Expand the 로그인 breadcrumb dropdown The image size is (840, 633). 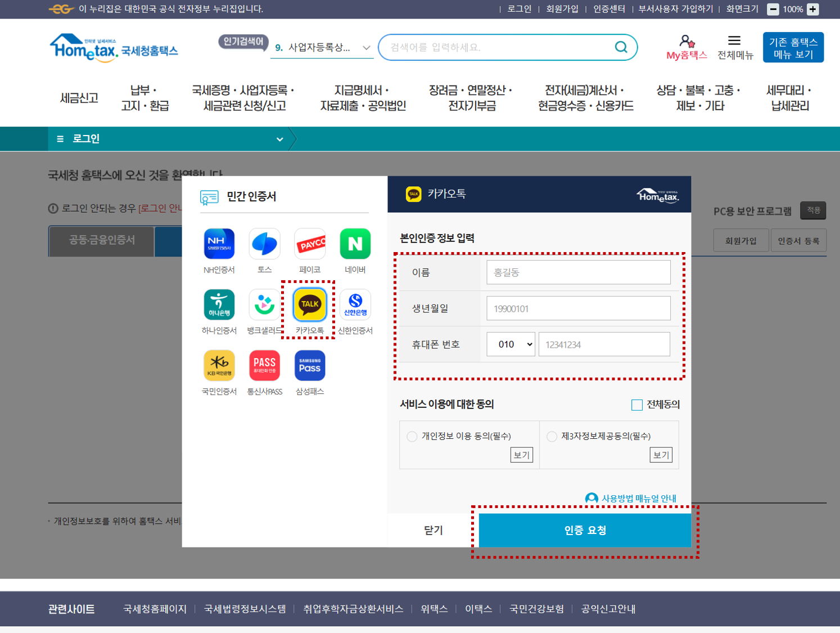(x=279, y=139)
